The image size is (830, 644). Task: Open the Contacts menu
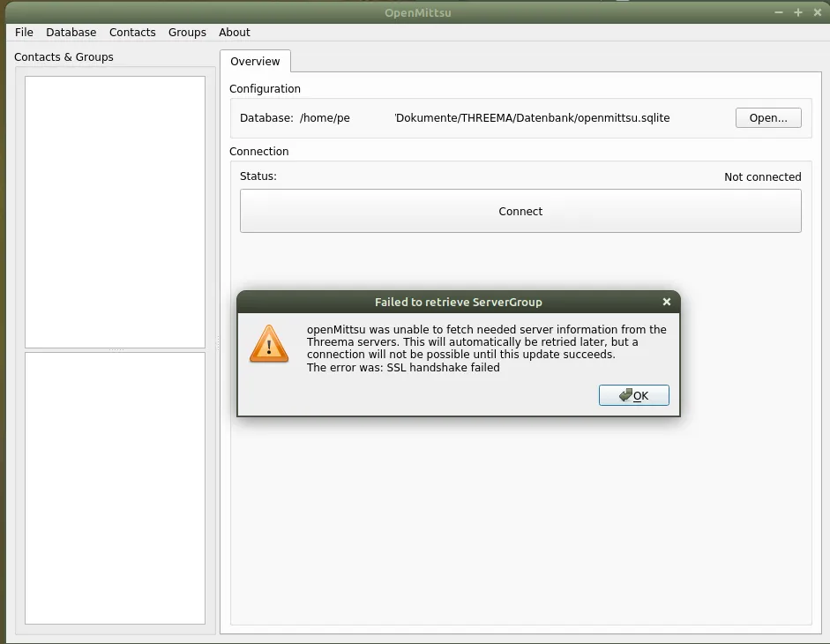coord(132,33)
